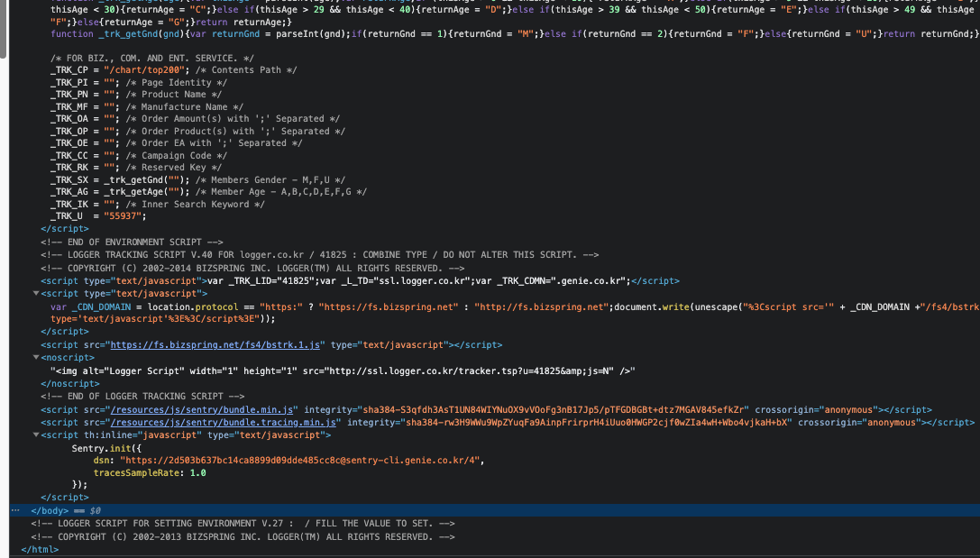
Task: Click the _TRK_PN Product Name line
Action: pyautogui.click(x=136, y=95)
